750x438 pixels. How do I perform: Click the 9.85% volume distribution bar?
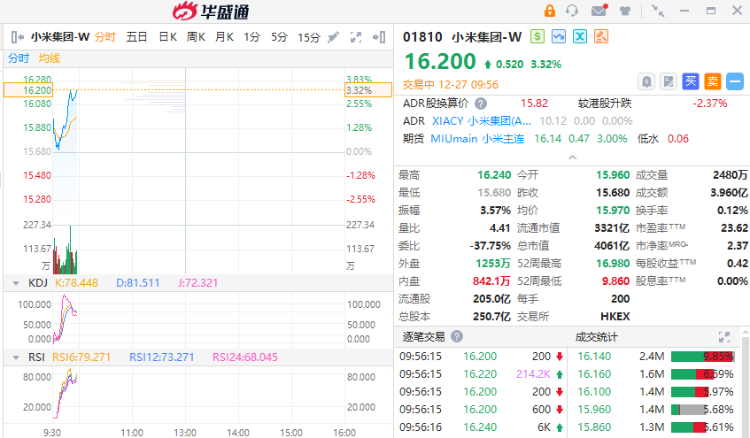pyautogui.click(x=702, y=355)
